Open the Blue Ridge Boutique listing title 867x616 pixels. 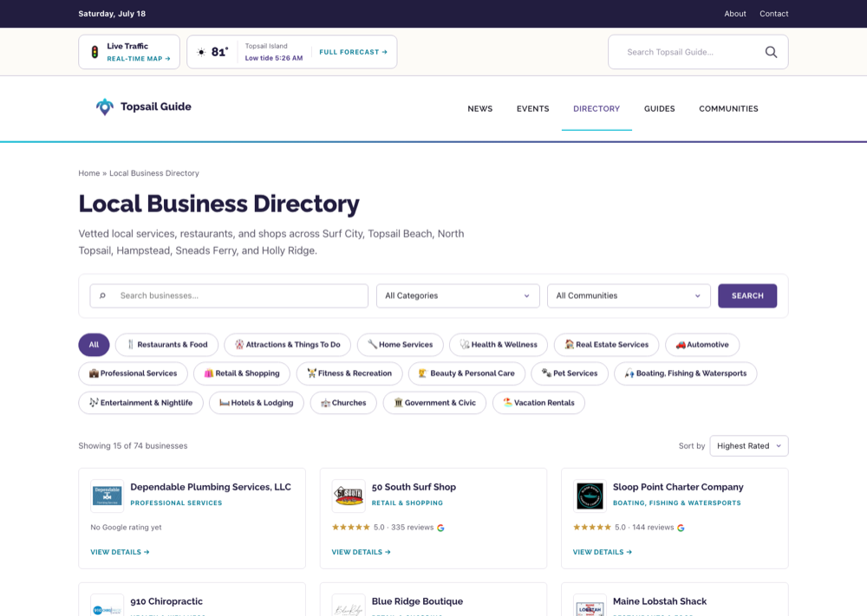tap(418, 601)
